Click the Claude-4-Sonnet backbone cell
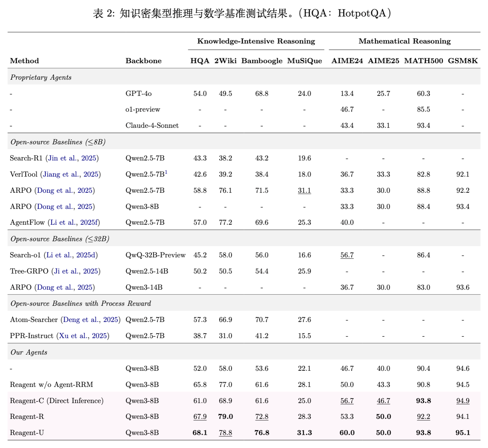This screenshot has width=488, height=448. (152, 126)
